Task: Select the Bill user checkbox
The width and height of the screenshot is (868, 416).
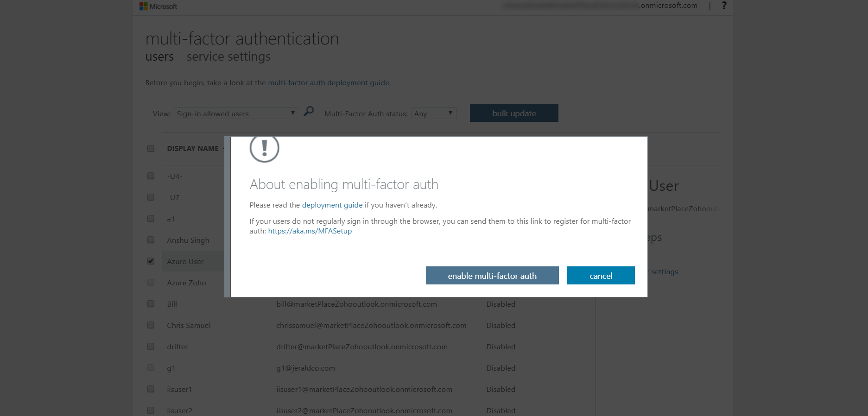Action: (151, 304)
